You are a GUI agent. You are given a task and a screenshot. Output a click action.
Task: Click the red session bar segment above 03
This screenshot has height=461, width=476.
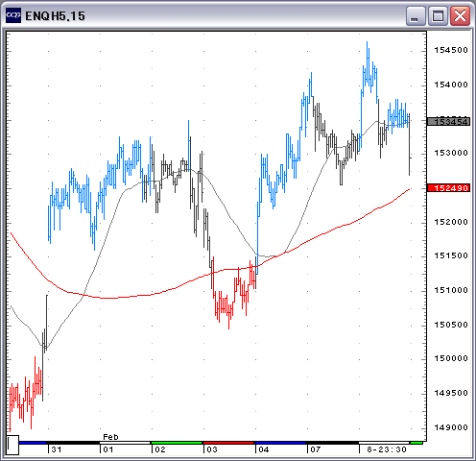(228, 443)
